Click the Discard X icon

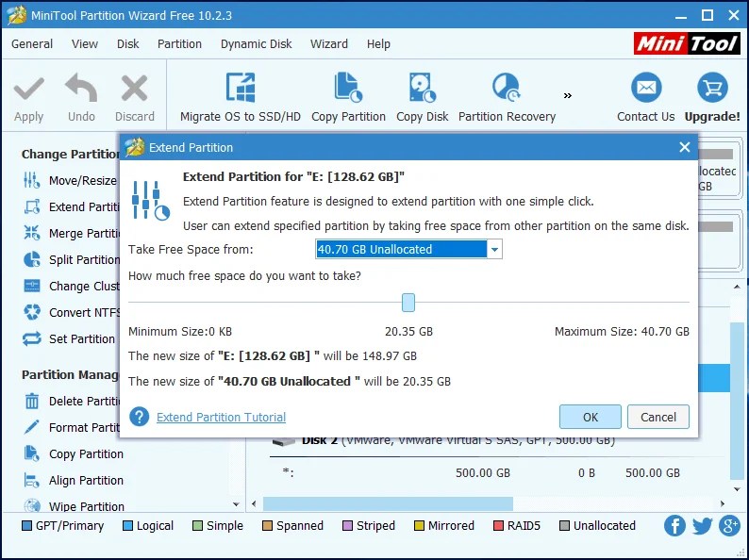click(x=134, y=89)
